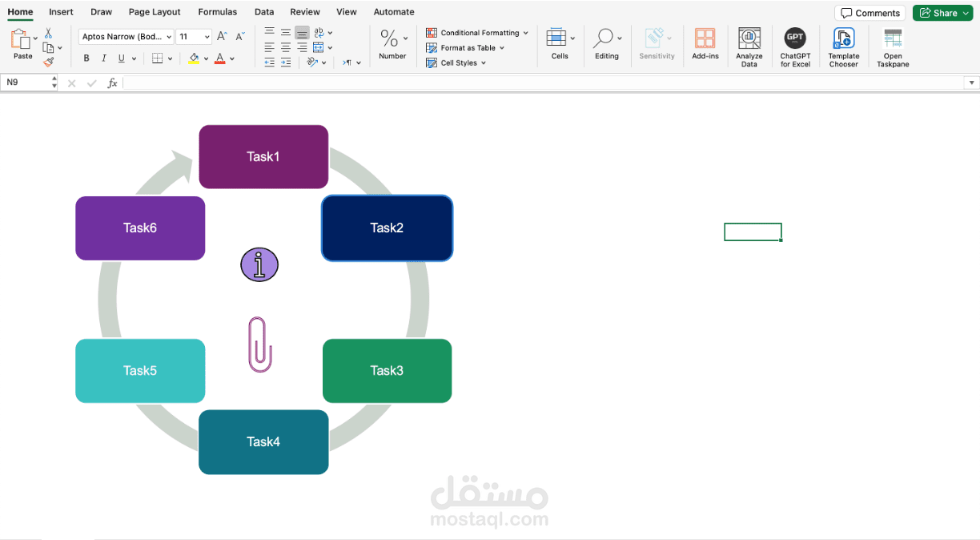This screenshot has height=540, width=980.
Task: Open the font size dropdown
Action: pos(207,37)
